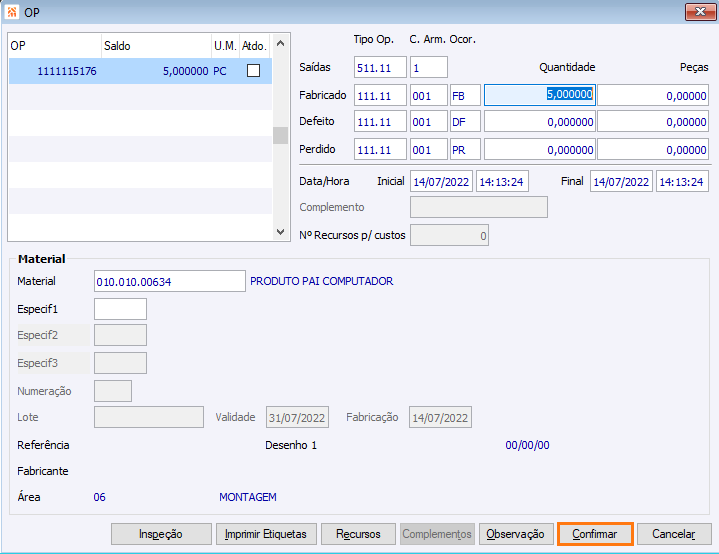
Task: Click the Atdo. column header
Action: click(254, 46)
